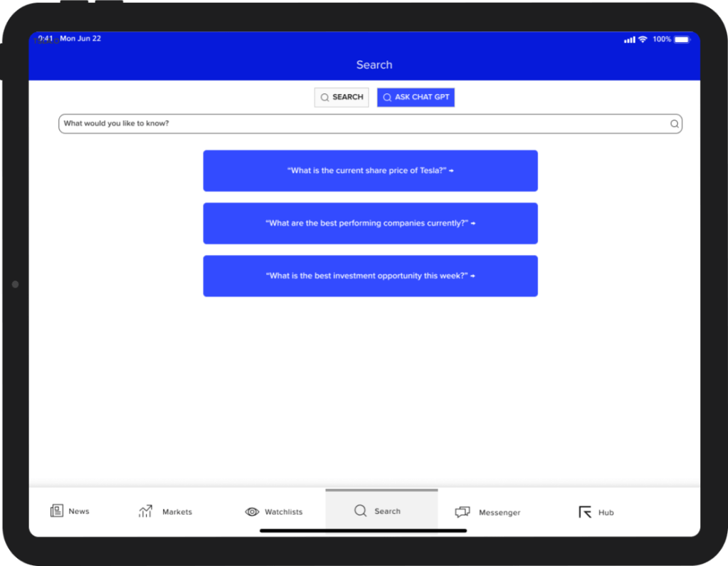Open Messenger via the chat bubbles icon
Viewport: 728px width, 566px height.
tap(463, 512)
